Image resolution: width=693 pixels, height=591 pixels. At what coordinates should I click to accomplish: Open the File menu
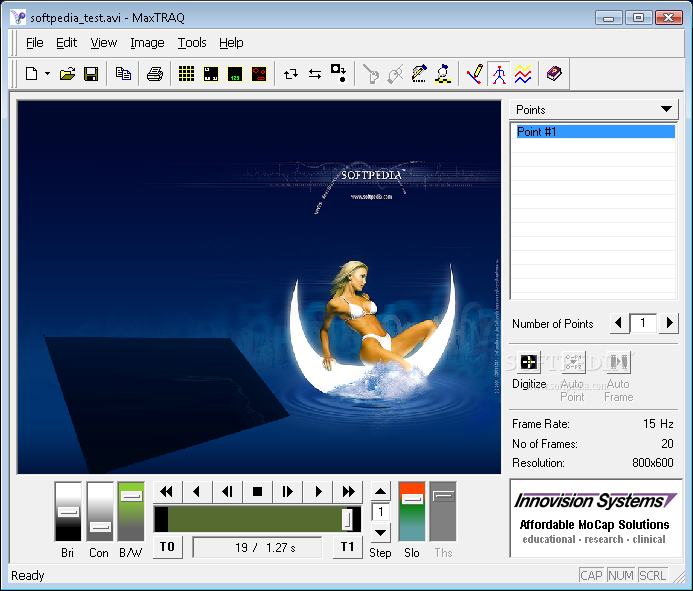pyautogui.click(x=34, y=43)
